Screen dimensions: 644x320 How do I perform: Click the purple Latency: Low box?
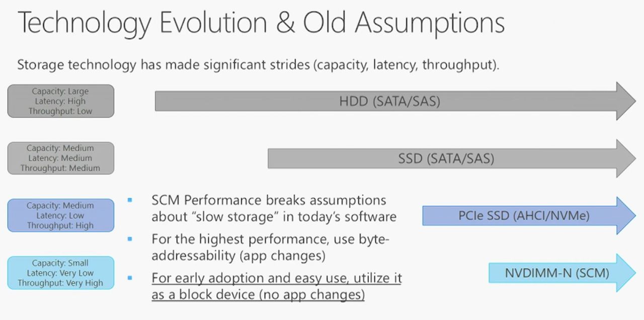61,215
